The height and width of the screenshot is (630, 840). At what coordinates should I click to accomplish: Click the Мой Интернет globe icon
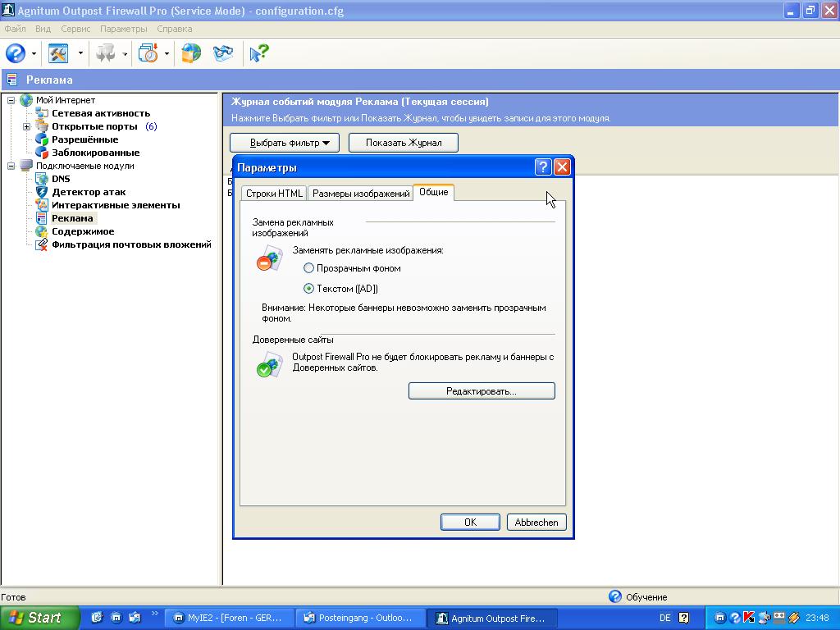point(25,100)
